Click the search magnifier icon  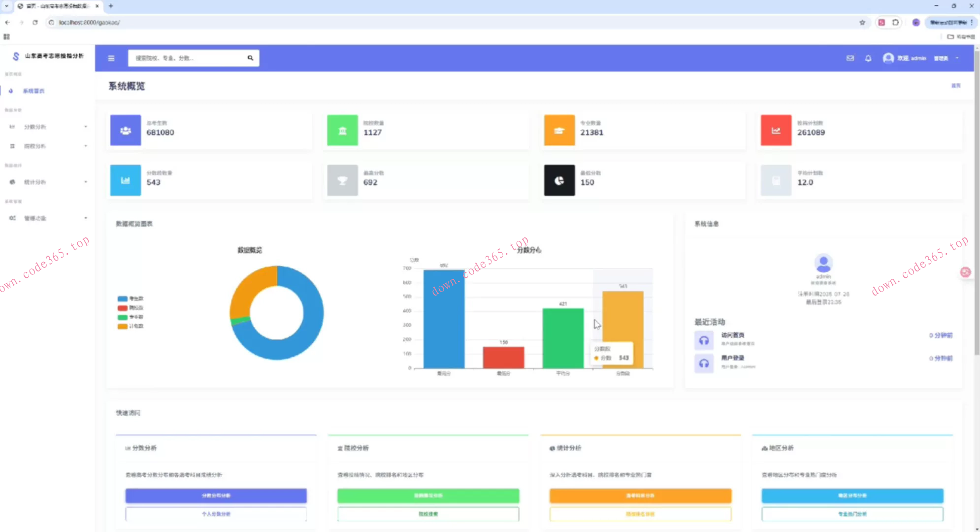[250, 58]
